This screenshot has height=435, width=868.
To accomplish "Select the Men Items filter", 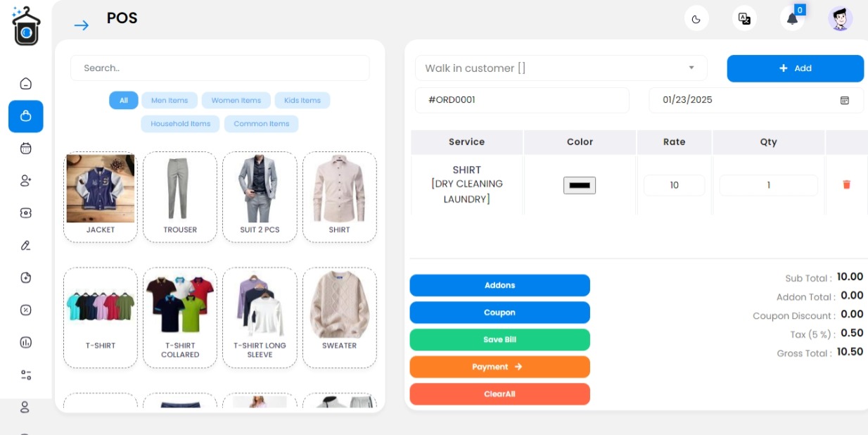I will point(170,100).
